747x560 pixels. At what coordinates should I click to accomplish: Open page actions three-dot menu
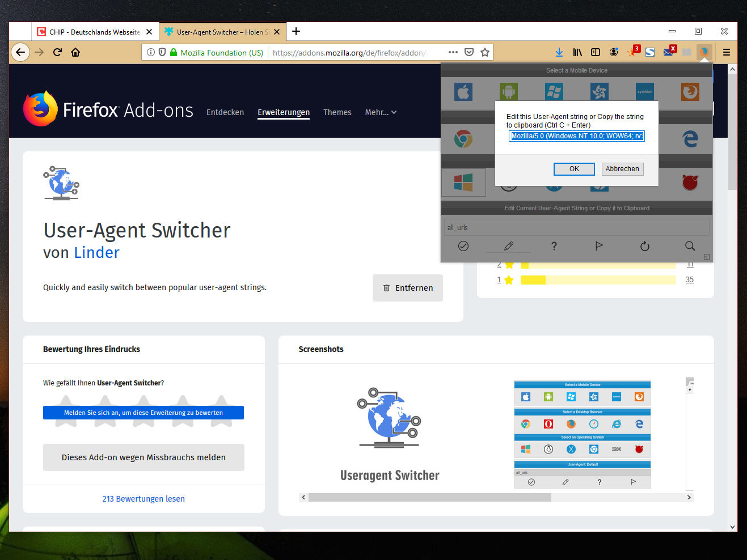453,52
